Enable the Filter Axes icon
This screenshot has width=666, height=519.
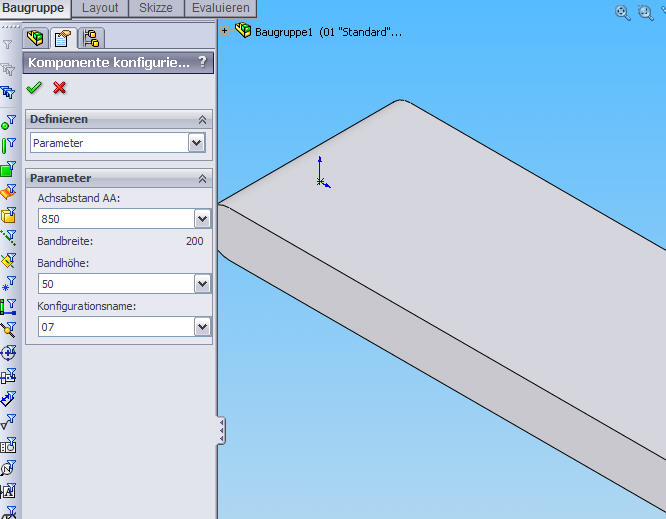pyautogui.click(x=8, y=238)
